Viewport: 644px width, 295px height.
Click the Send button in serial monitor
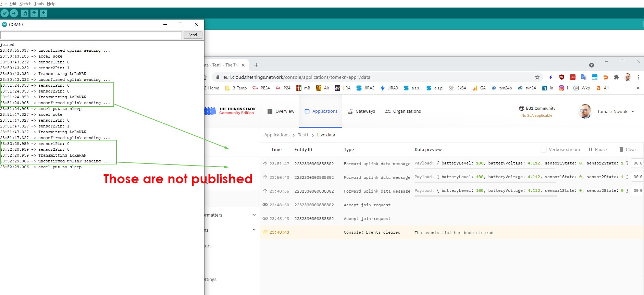(x=193, y=35)
